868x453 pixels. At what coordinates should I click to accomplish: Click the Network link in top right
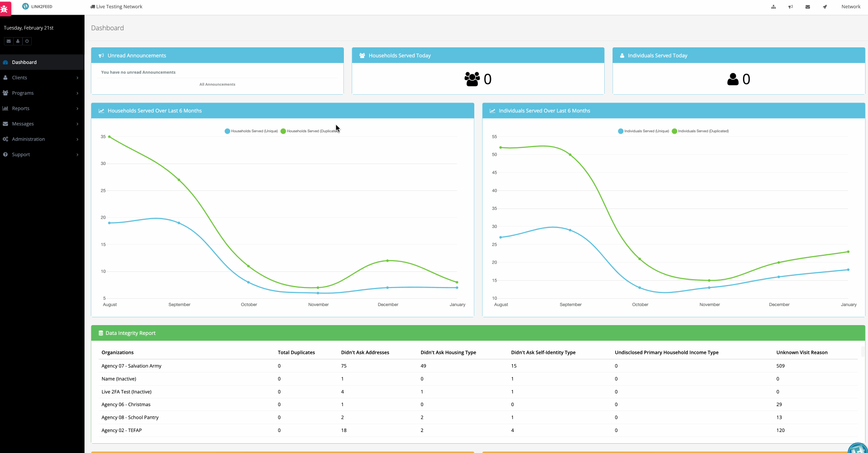[850, 7]
